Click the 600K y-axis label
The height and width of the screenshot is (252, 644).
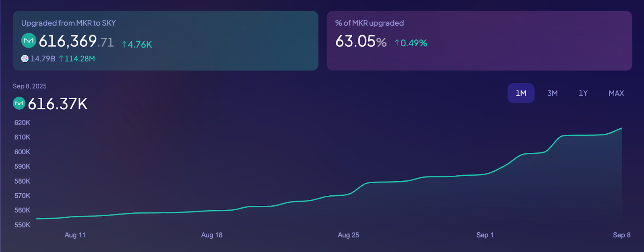click(23, 152)
